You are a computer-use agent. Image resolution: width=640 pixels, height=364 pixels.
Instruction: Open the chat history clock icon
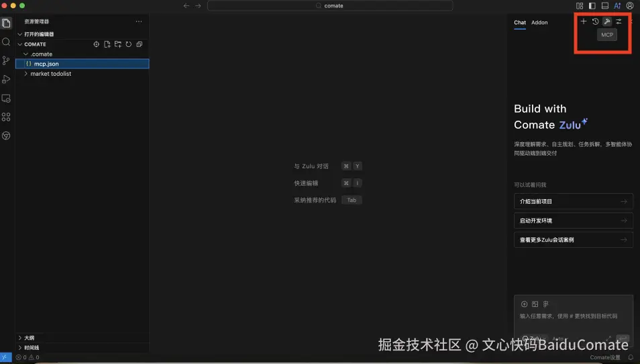click(x=596, y=21)
